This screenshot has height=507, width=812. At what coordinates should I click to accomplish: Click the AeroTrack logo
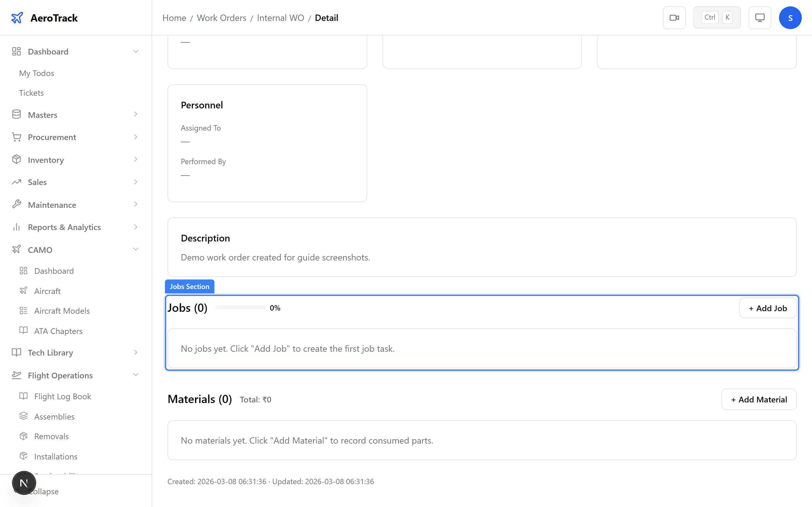click(44, 17)
